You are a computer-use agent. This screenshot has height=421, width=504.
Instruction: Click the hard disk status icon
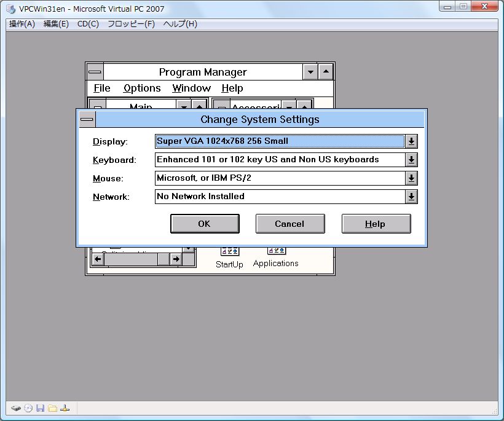16,409
